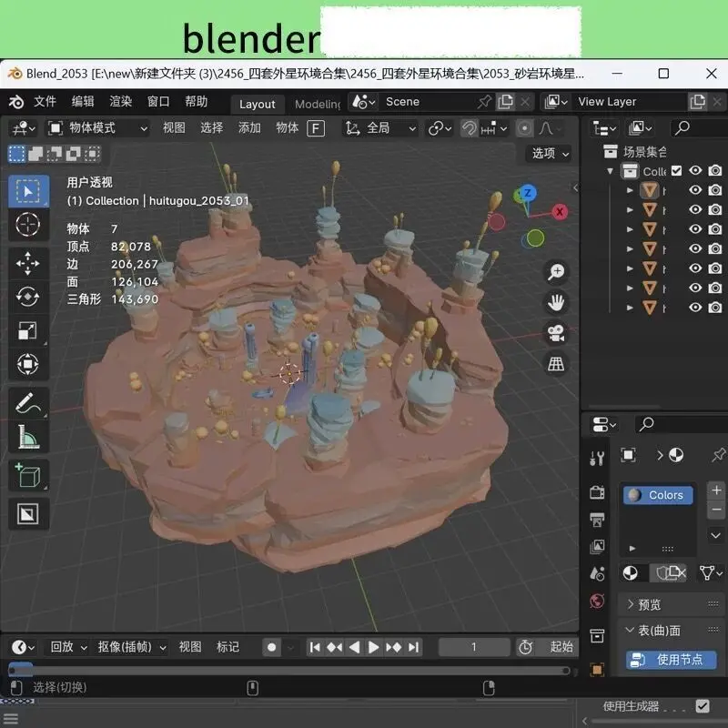This screenshot has width=728, height=728.
Task: Click the timeline horizontal scrollbar
Action: point(288,671)
